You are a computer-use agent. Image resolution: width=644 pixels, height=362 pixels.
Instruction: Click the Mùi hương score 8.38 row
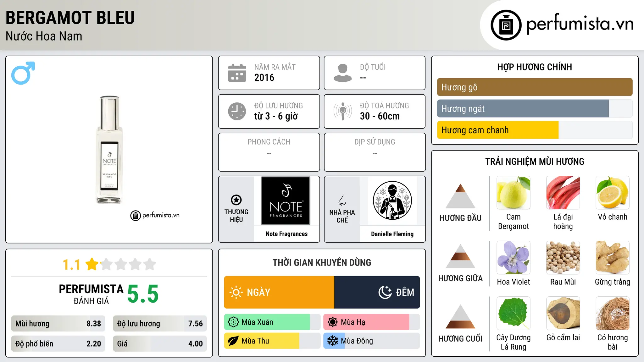(x=58, y=324)
